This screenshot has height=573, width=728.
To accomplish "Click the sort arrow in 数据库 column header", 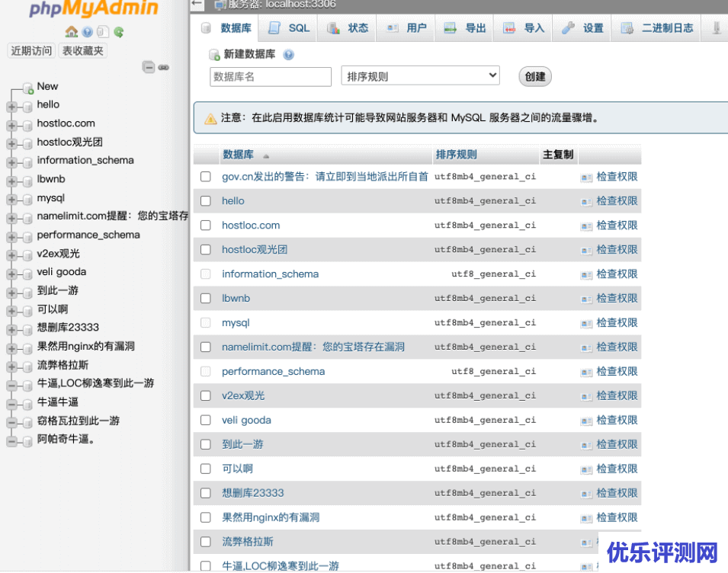I will click(x=266, y=156).
